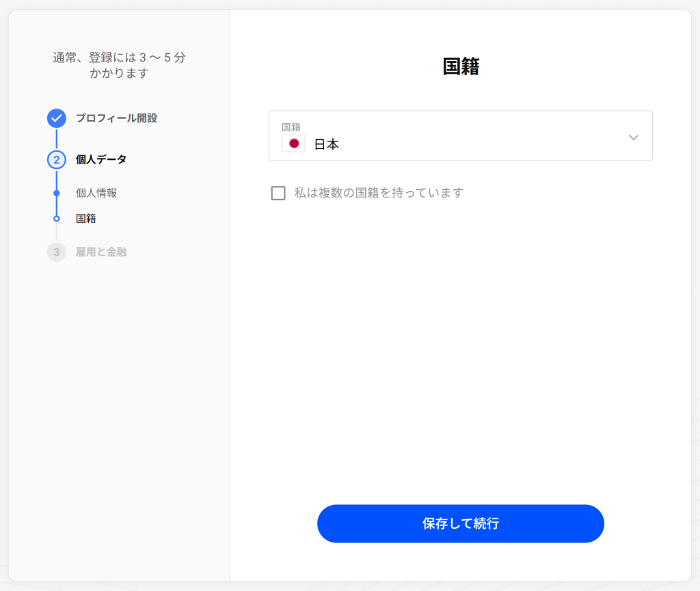The image size is (700, 591).
Task: Click the filled dot beside 個人情報
Action: (x=57, y=193)
